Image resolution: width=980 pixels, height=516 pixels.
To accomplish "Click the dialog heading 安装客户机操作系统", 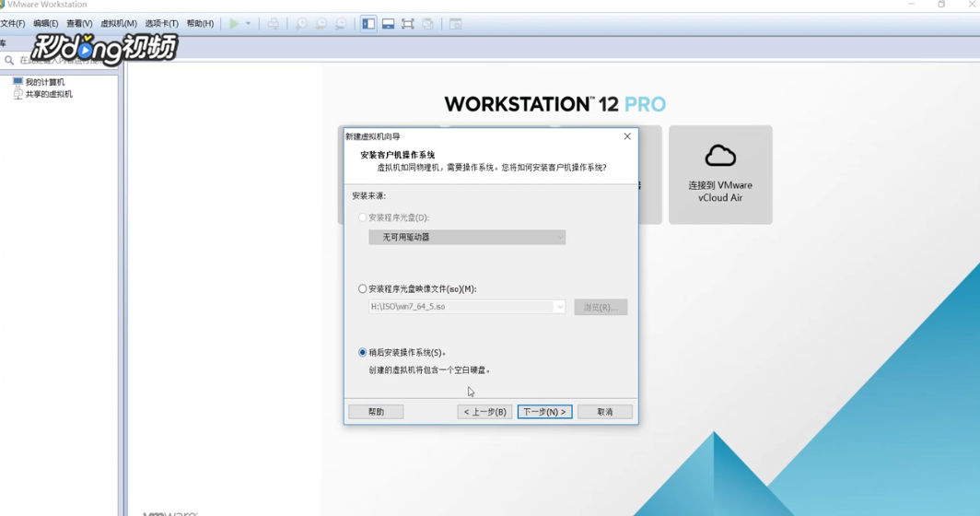I will point(398,155).
